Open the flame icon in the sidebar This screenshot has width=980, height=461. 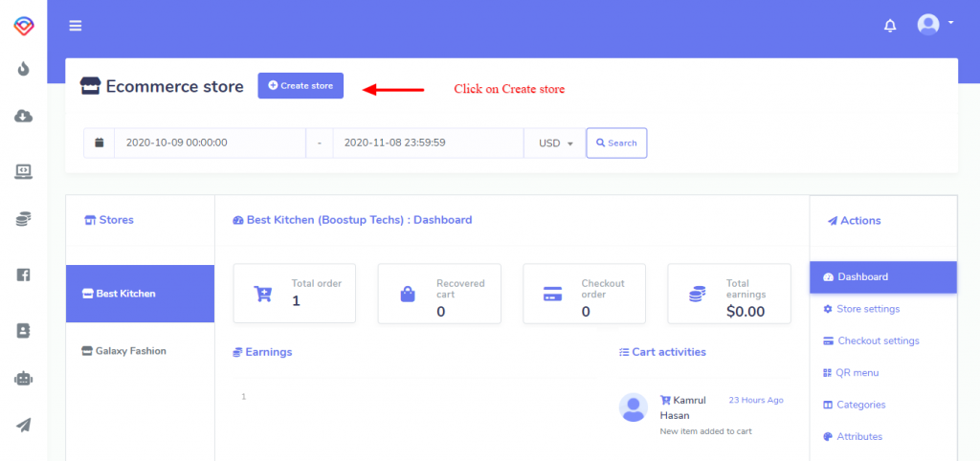tap(24, 69)
